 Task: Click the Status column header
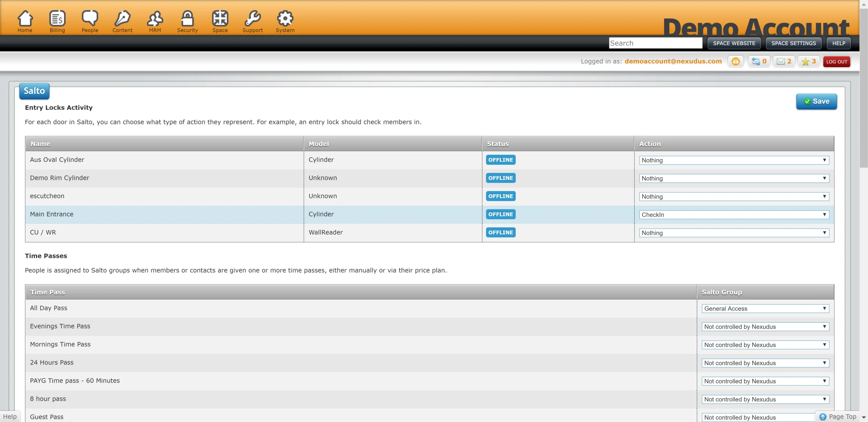point(558,144)
